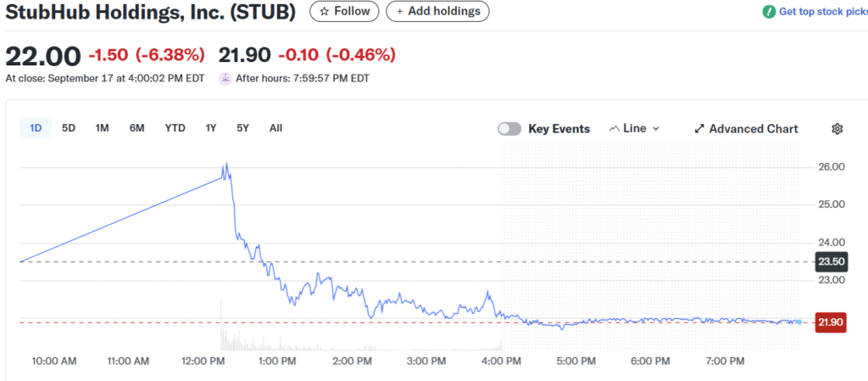Follow StubHub Holdings stock
Image resolution: width=868 pixels, height=381 pixels.
click(344, 11)
